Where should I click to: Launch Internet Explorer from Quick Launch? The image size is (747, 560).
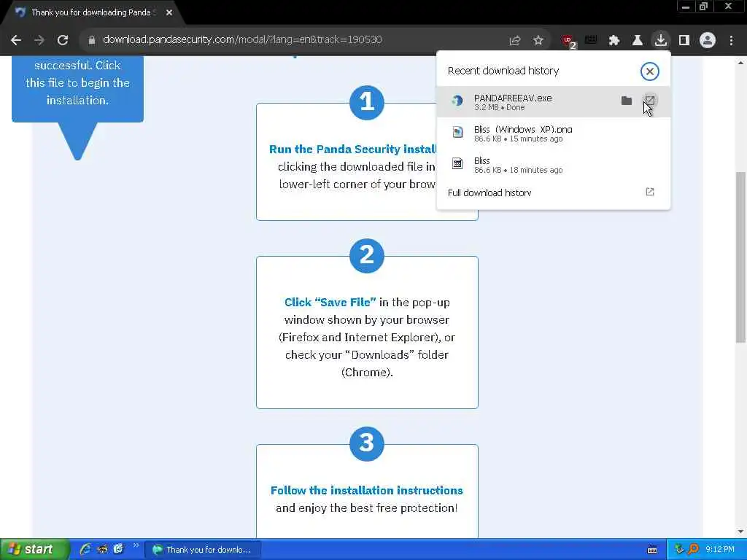pyautogui.click(x=86, y=550)
